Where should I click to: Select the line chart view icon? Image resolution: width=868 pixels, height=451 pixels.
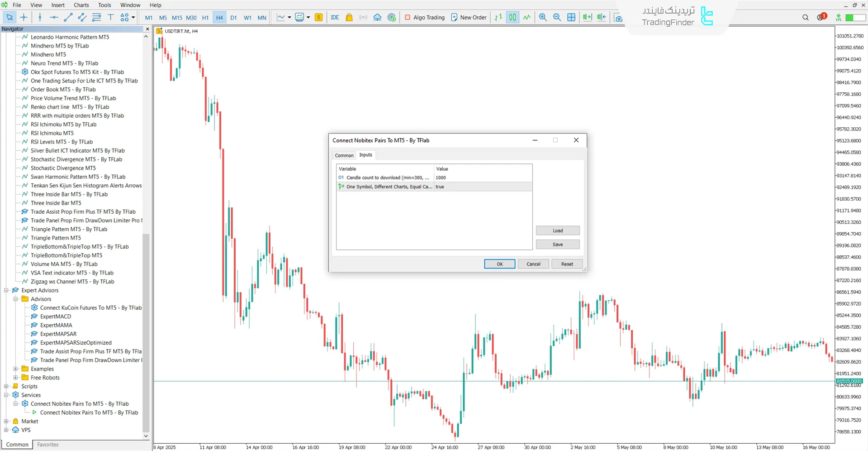point(527,17)
